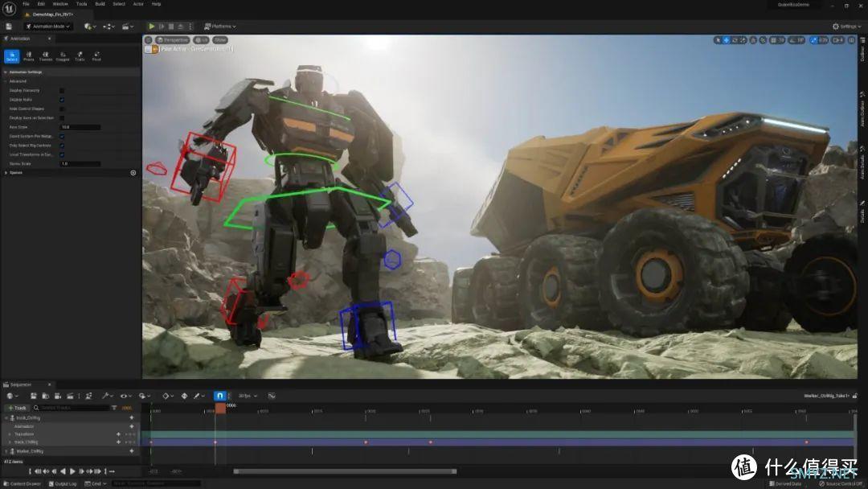The height and width of the screenshot is (489, 868).
Task: Open the File menu
Action: coord(26,4)
